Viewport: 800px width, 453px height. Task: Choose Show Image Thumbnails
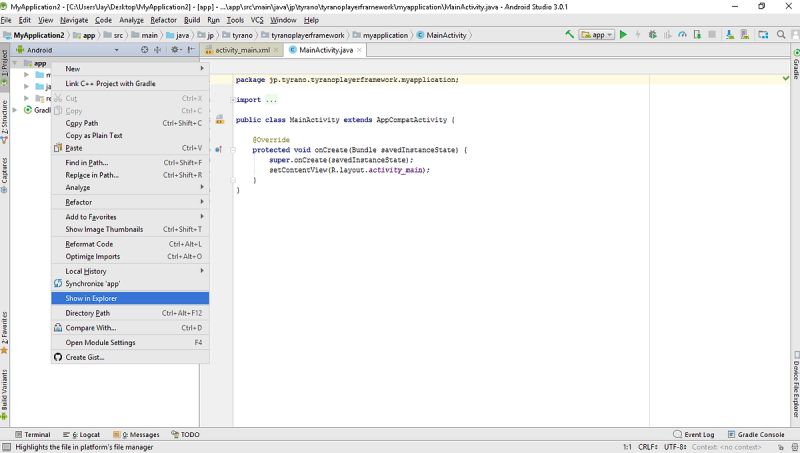[x=130, y=229]
